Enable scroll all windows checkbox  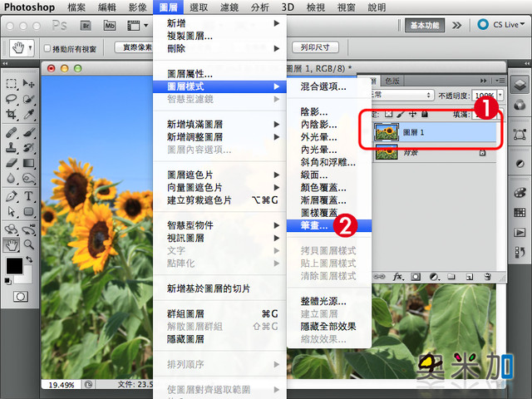pyautogui.click(x=47, y=48)
